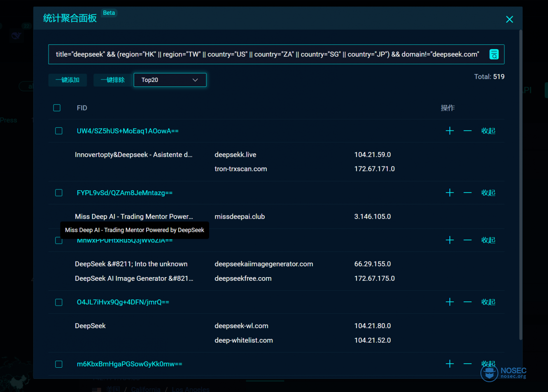Tick the select-all checkbox beside FID header

click(x=57, y=108)
